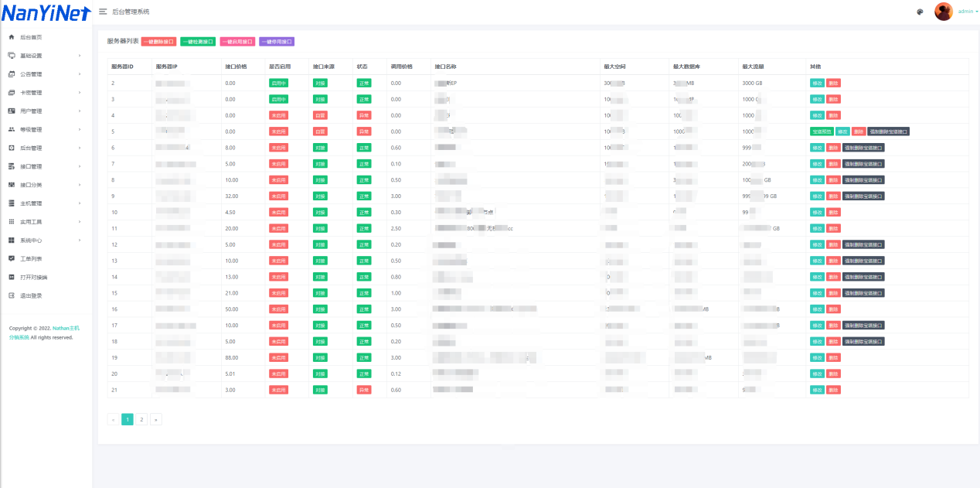Click the 工单列表 sidebar icon

tap(12, 258)
